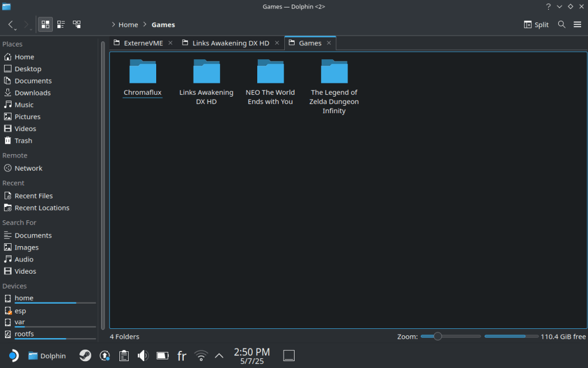Adjust the Zoom slider in status bar
The width and height of the screenshot is (588, 368).
[438, 336]
